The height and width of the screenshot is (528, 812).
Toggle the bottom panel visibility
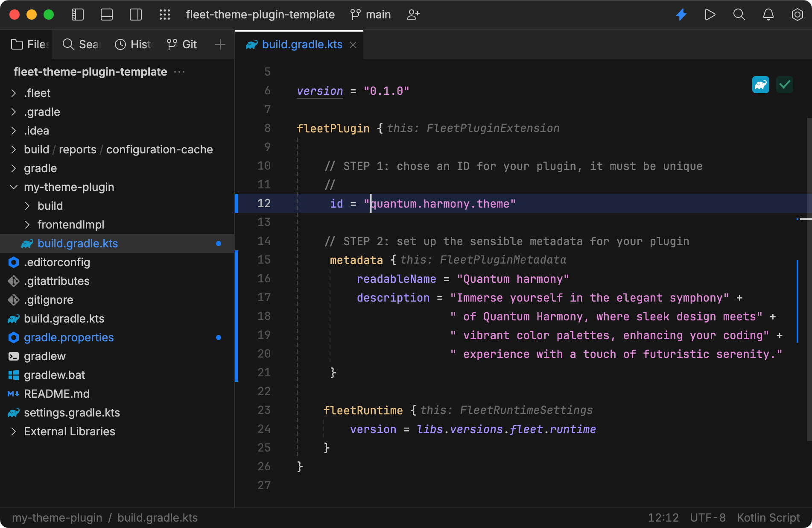pos(106,14)
